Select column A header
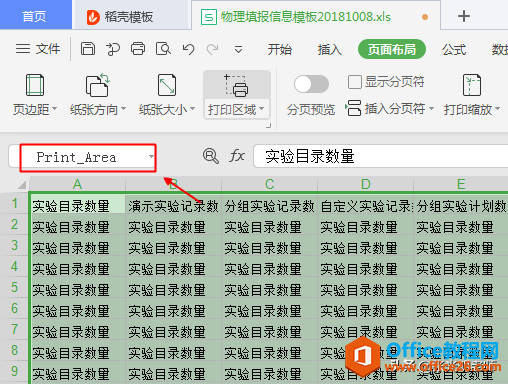Screen dimensions: 508x384 click(x=77, y=184)
